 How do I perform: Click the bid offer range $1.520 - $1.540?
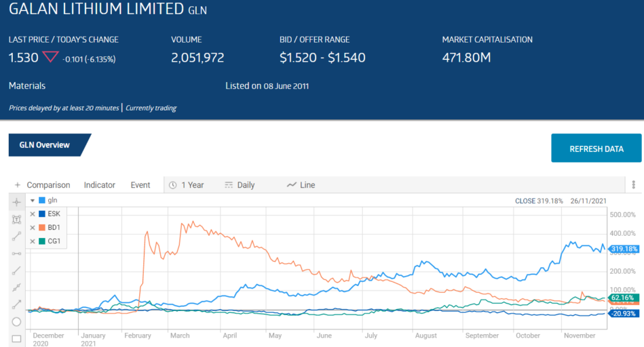(x=322, y=58)
